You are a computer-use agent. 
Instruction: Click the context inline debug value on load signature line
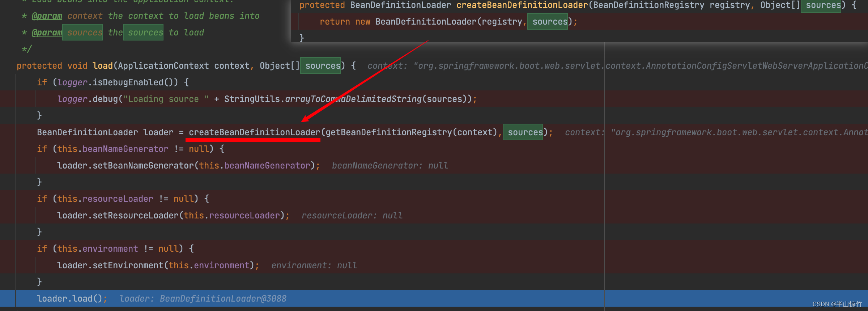(617, 66)
